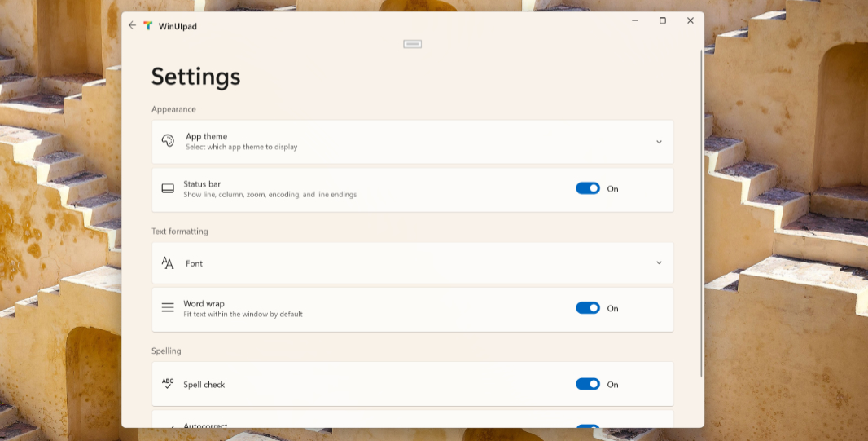
Task: Toggle the Autocorrect switch
Action: pyautogui.click(x=588, y=426)
